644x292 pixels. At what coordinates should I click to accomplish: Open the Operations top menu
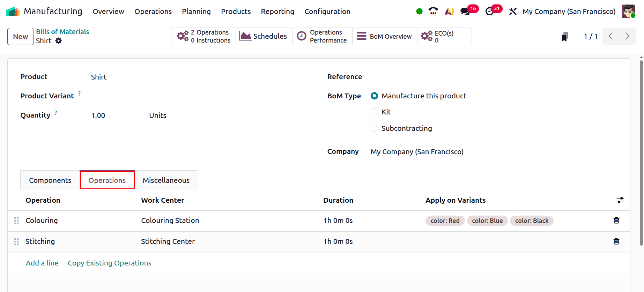153,12
